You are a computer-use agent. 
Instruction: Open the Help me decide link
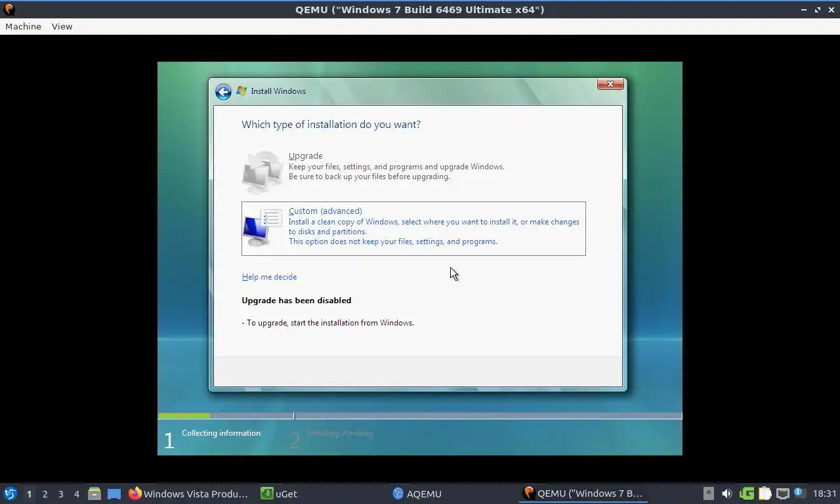point(269,277)
